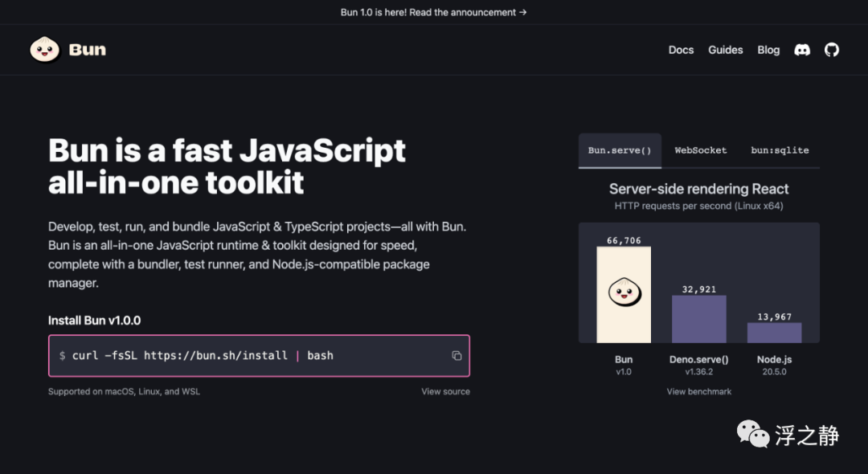
Task: Click the 13,967 value label
Action: (775, 317)
